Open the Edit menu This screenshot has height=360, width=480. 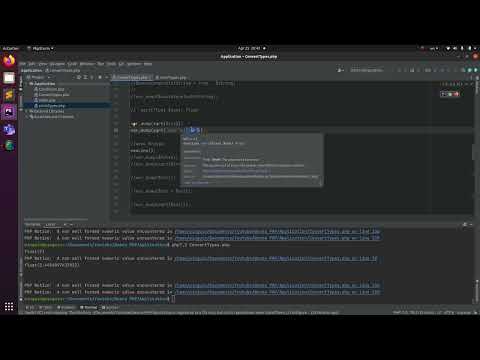[x=32, y=64]
